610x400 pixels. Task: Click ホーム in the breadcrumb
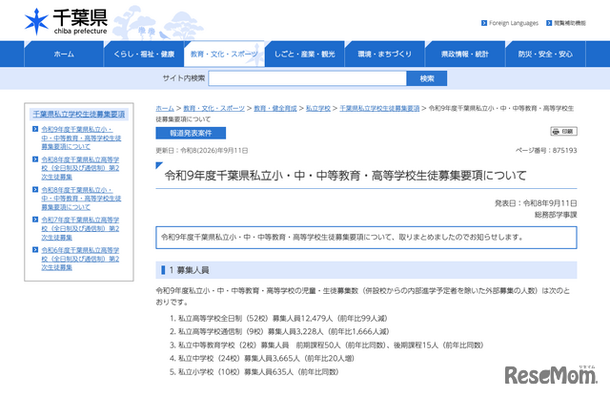165,108
